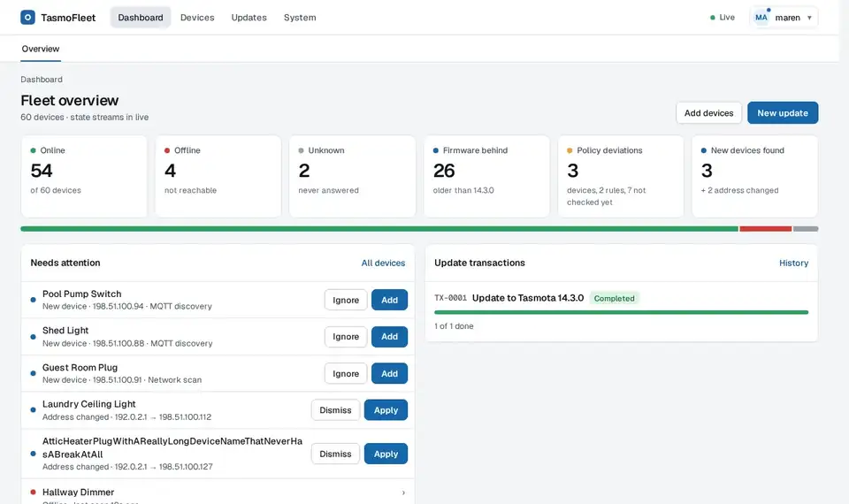
Task: Click the Live status indicator
Action: [x=723, y=18]
